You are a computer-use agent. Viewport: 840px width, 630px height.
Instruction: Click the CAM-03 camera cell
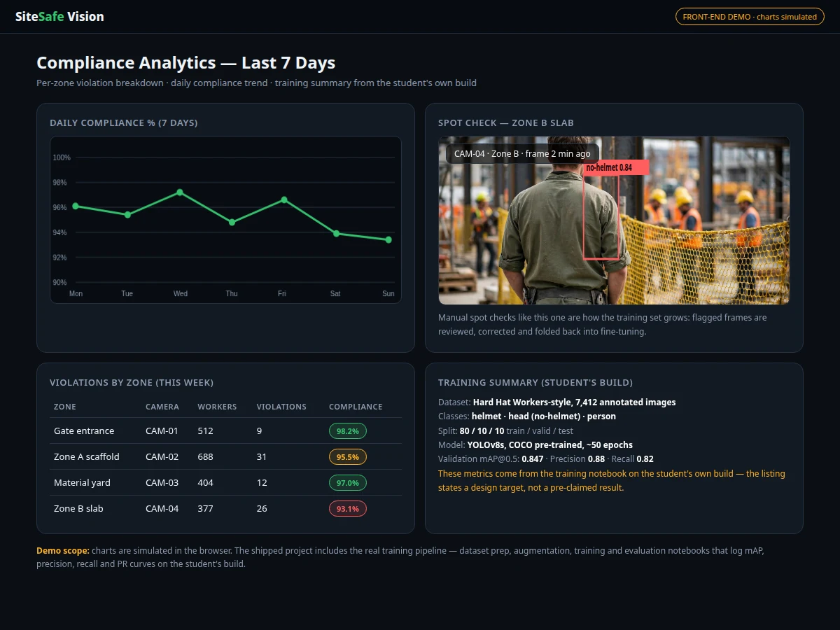[x=162, y=482]
